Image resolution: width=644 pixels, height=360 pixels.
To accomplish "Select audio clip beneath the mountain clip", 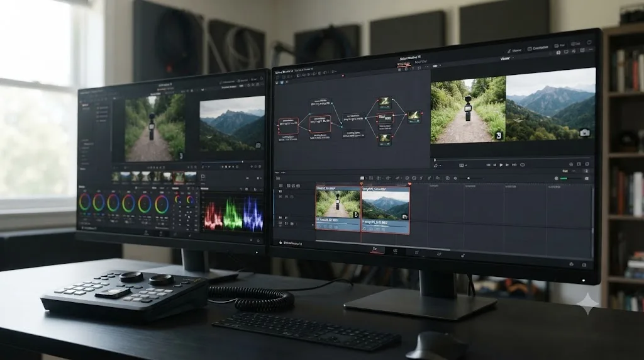I will point(386,227).
